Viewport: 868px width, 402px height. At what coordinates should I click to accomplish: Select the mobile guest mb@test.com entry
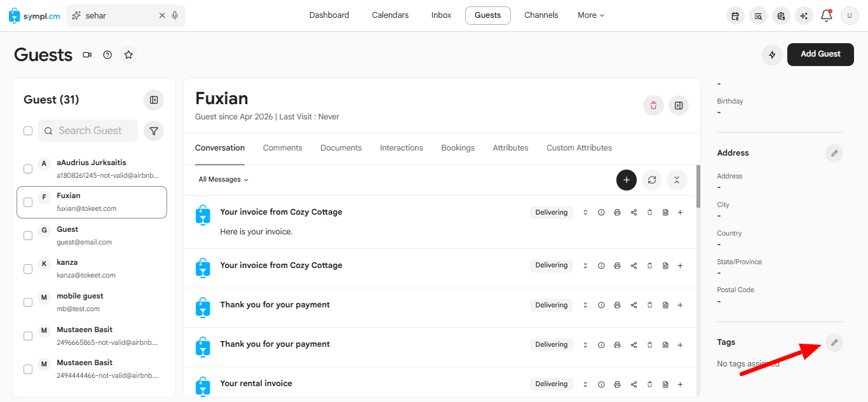click(92, 302)
